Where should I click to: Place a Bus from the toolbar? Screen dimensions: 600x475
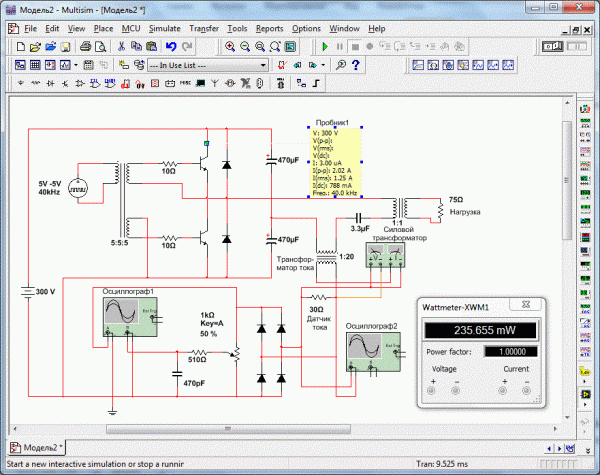(x=316, y=83)
